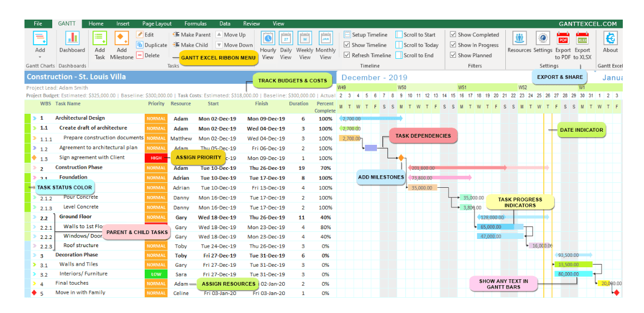
Task: Click the orange milestone diamond in the chart
Action: [x=401, y=158]
